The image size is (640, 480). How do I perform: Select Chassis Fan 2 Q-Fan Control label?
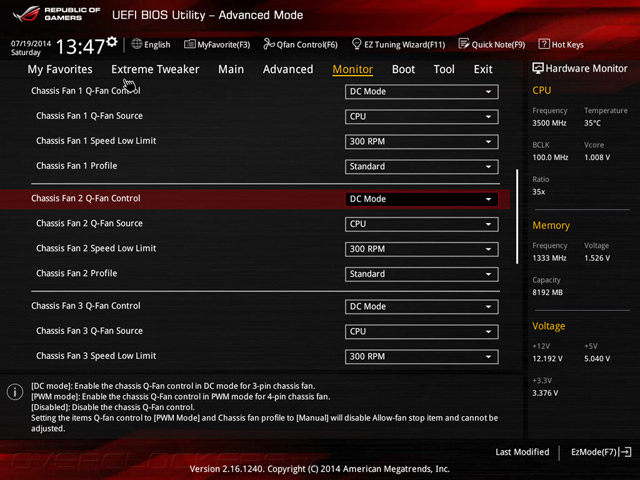pos(86,198)
